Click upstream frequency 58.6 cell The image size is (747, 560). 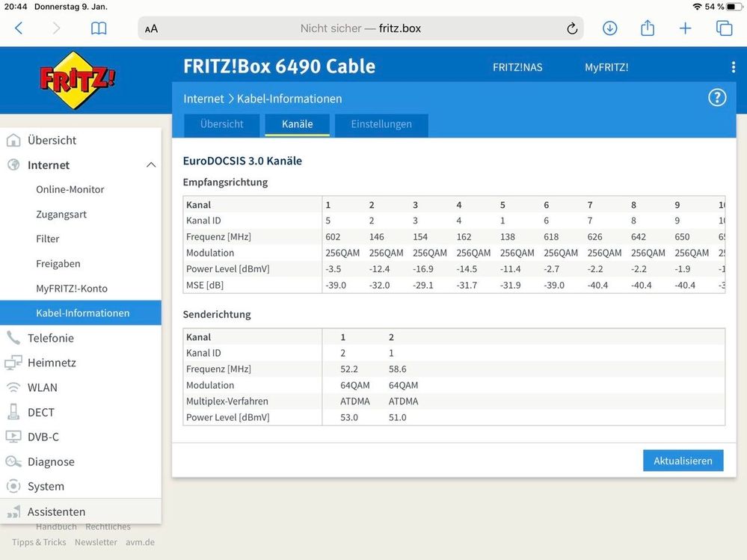[397, 369]
